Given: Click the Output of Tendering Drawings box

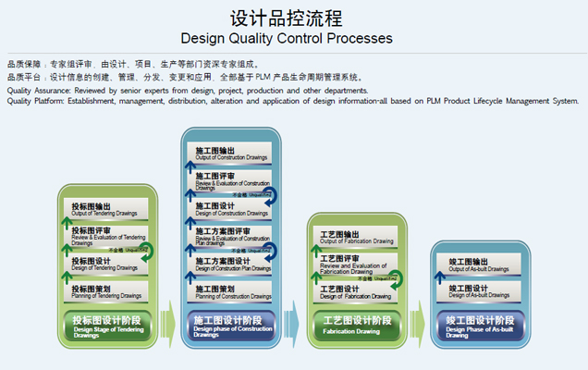Looking at the screenshot, I should tap(109, 209).
